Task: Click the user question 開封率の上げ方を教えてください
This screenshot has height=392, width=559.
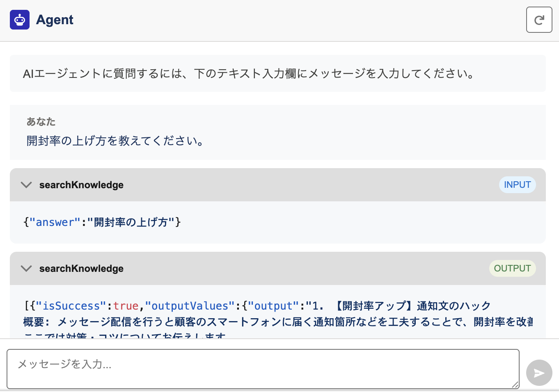Action: point(115,141)
